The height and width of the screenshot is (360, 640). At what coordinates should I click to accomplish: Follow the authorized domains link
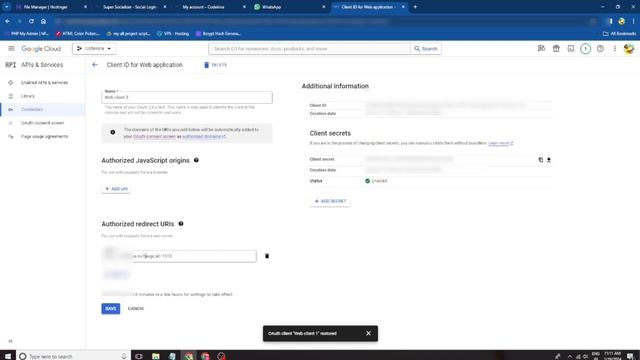(x=204, y=136)
